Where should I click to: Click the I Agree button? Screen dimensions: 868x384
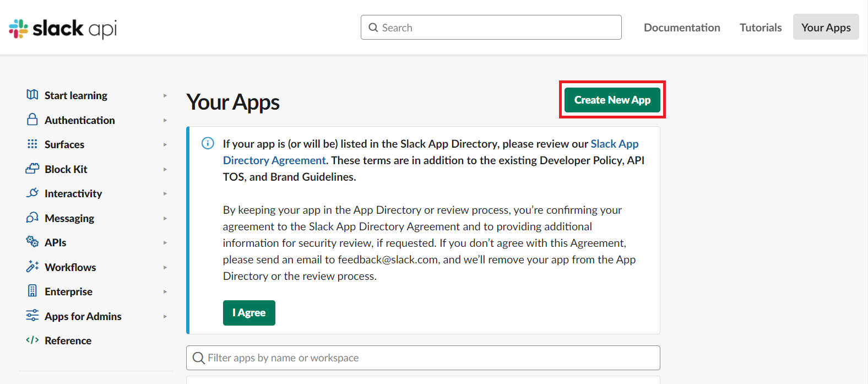coord(249,313)
